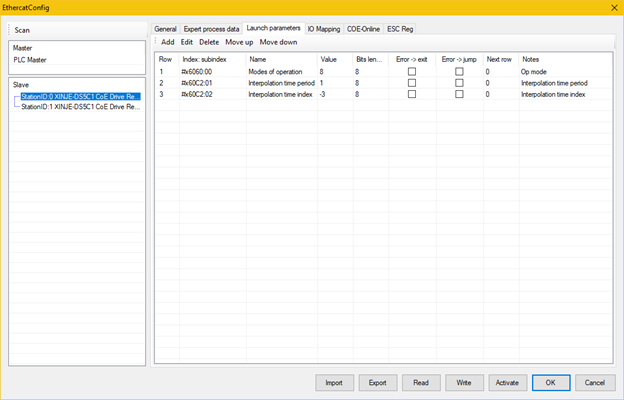Toggle Error -> exit checkbox for Modes of operation
Viewport: 624px width, 400px height.
tap(411, 72)
